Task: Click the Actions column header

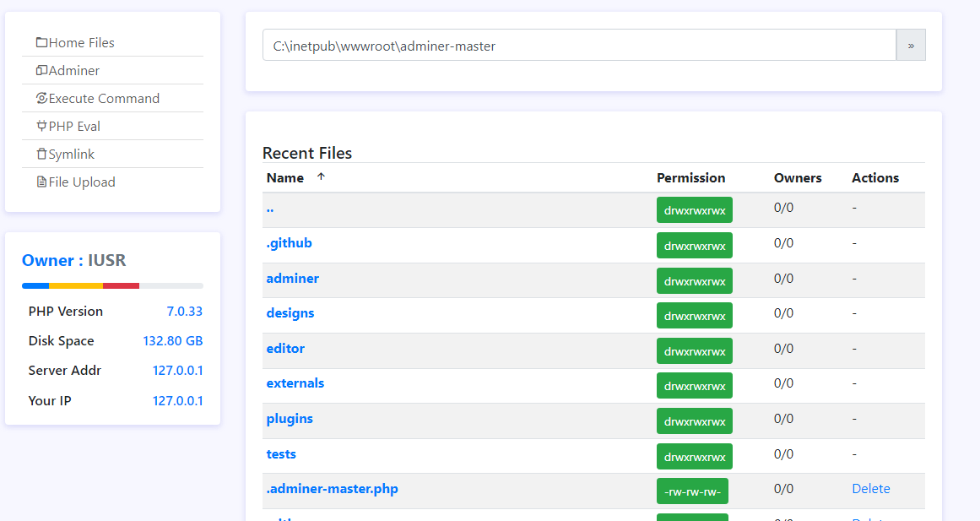Action: (x=875, y=177)
